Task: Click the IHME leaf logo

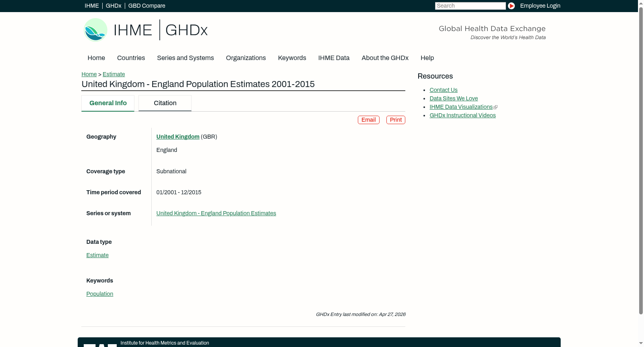Action: [96, 30]
